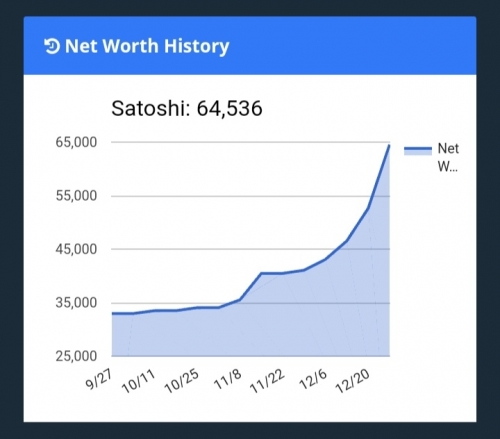Screen dimensions: 500x439
Task: Click the Net Worth History title
Action: [x=147, y=46]
